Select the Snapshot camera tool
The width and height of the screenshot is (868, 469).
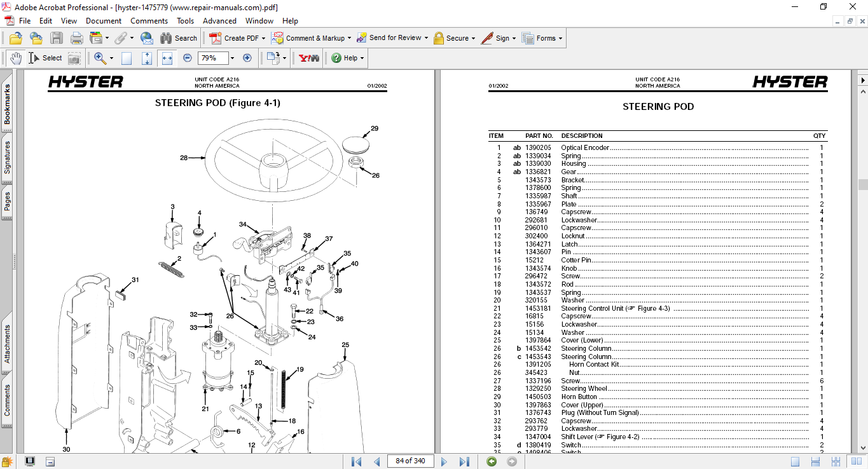pyautogui.click(x=74, y=58)
